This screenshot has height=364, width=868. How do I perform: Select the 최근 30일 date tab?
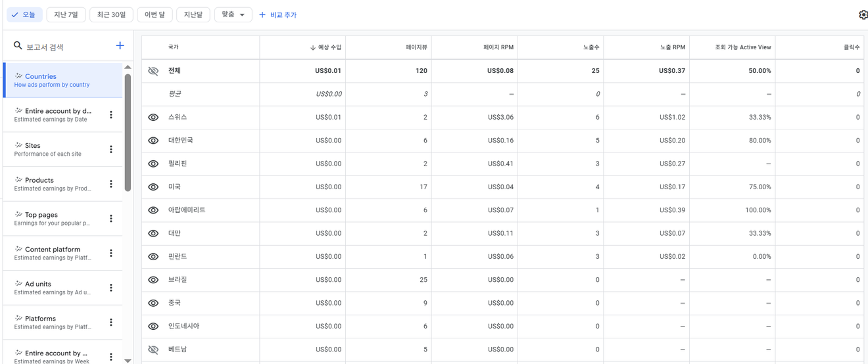coord(111,14)
